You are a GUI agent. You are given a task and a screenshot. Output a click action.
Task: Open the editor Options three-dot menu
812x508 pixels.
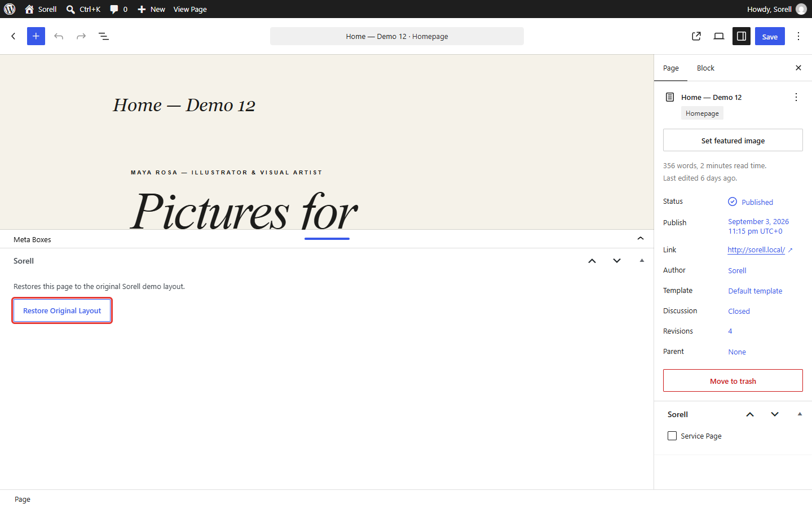[798, 36]
